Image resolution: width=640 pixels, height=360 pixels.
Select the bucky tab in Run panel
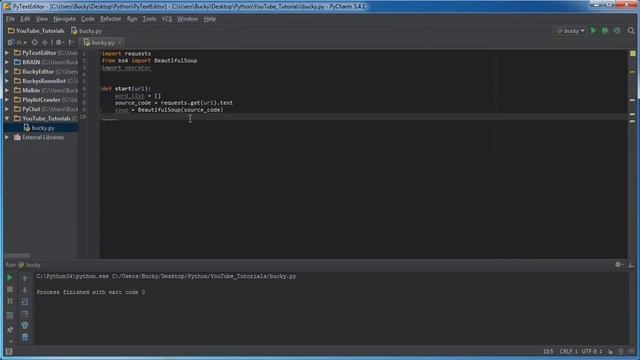(29, 265)
